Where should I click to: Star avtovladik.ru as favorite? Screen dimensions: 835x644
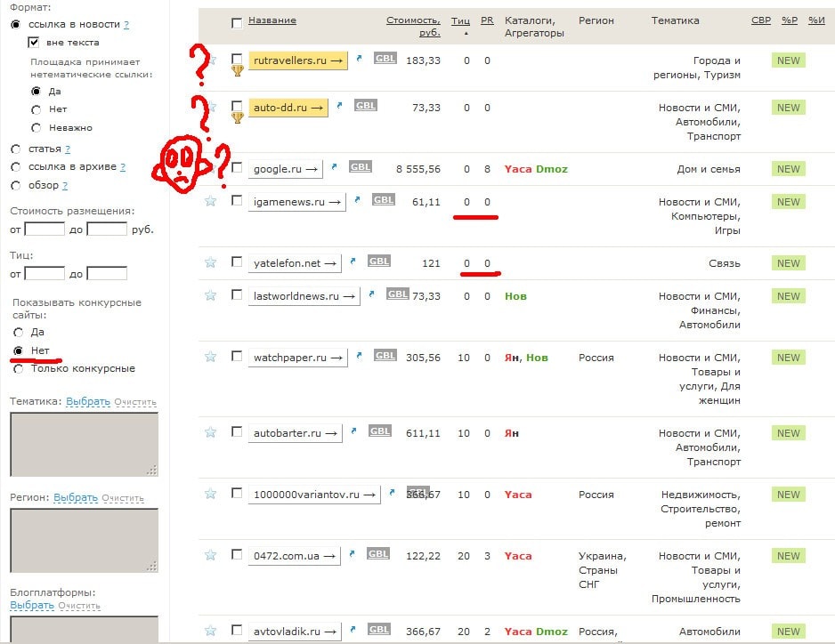click(x=210, y=630)
